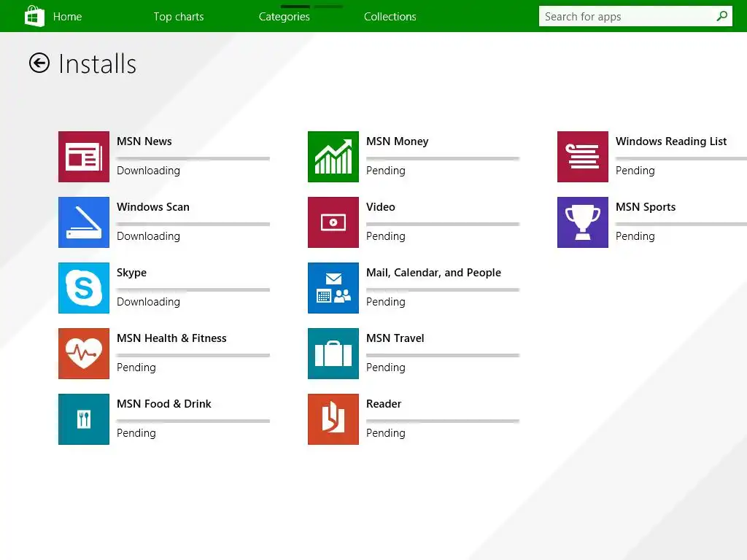The width and height of the screenshot is (747, 560).
Task: Select the MSN Health & Fitness title
Action: [171, 338]
